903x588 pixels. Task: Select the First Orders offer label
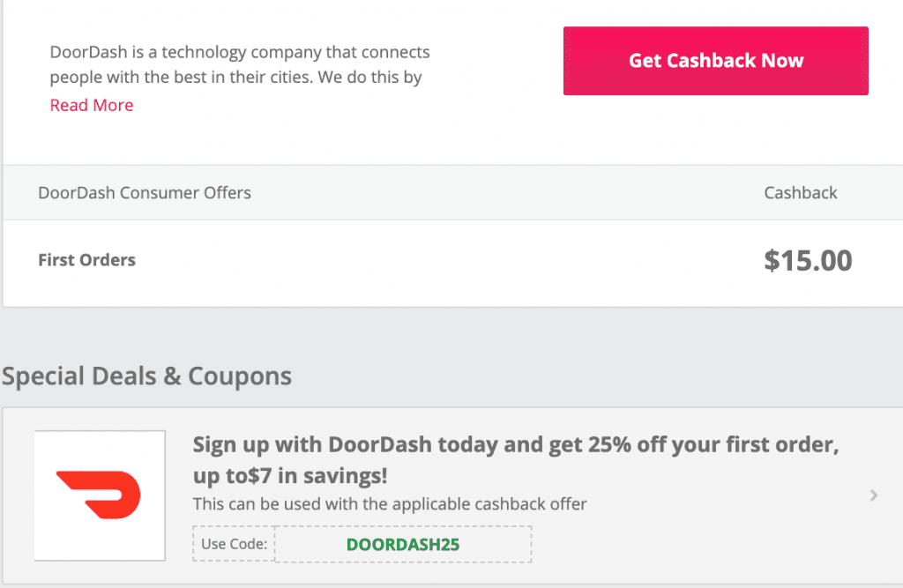click(87, 260)
